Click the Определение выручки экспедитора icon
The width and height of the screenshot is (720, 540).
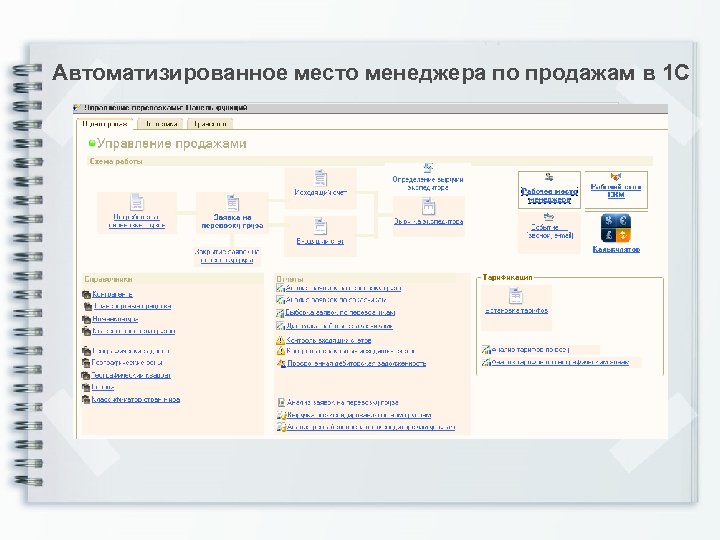coord(428,168)
